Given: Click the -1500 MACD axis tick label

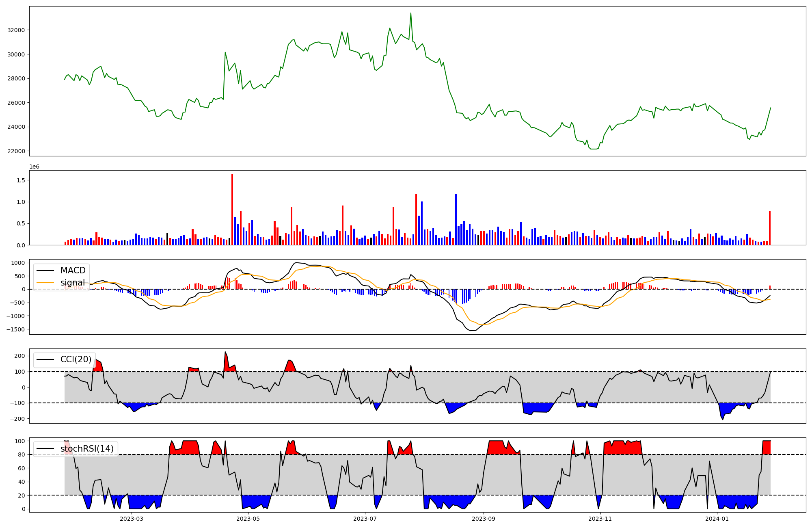Looking at the screenshot, I should (15, 329).
